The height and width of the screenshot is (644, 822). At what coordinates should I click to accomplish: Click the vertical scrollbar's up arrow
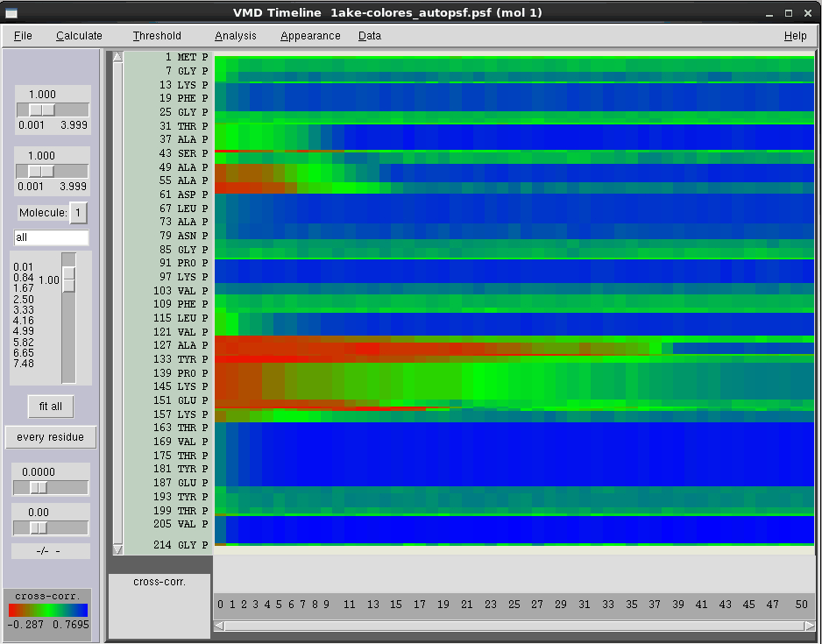click(117, 55)
